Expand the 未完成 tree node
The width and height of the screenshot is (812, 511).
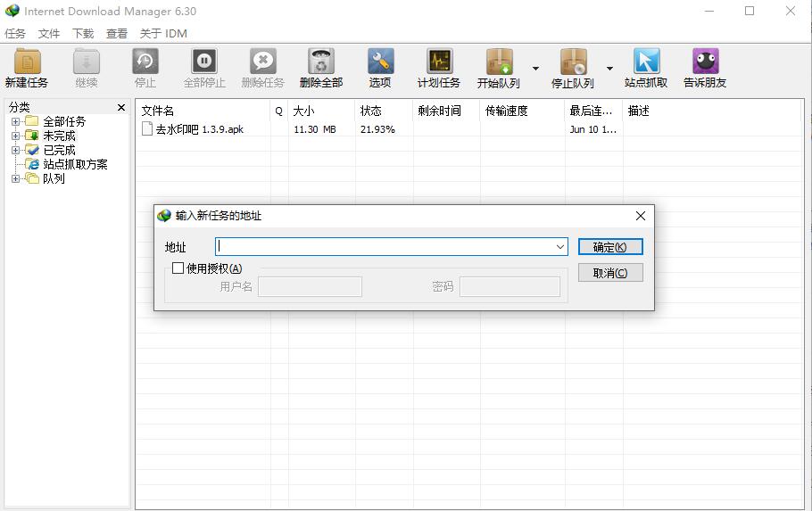click(x=15, y=136)
